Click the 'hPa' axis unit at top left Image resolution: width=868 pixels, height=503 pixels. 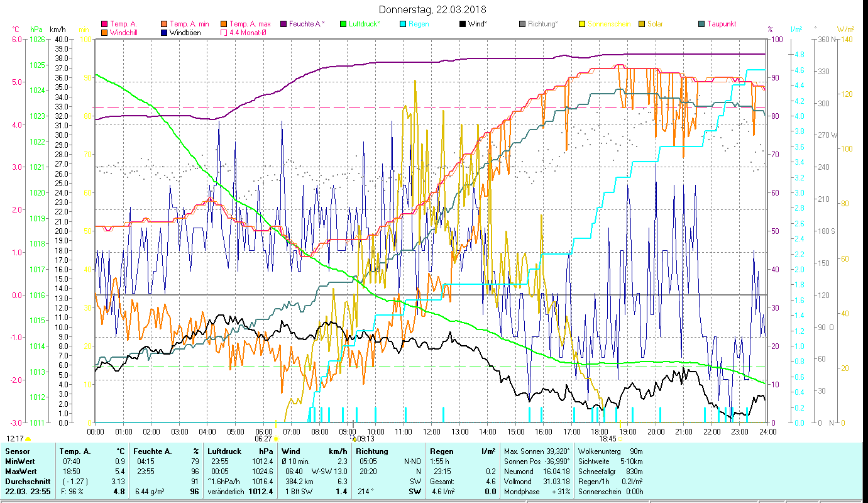tap(36, 30)
